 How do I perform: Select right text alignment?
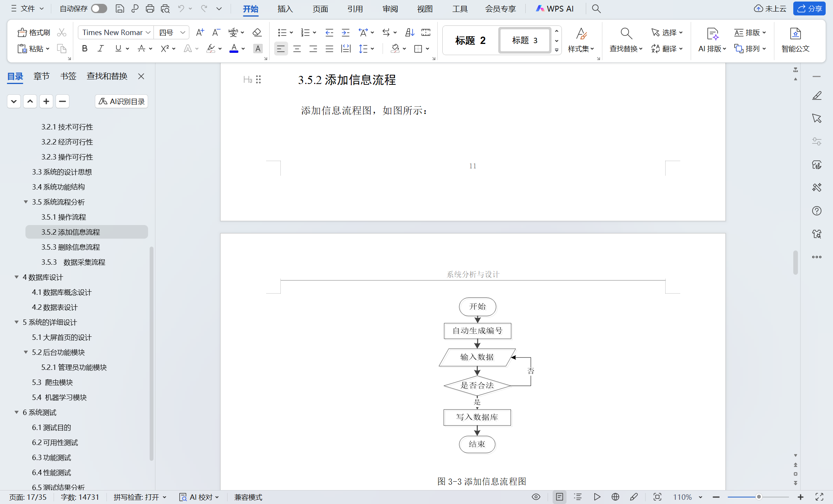coord(313,49)
